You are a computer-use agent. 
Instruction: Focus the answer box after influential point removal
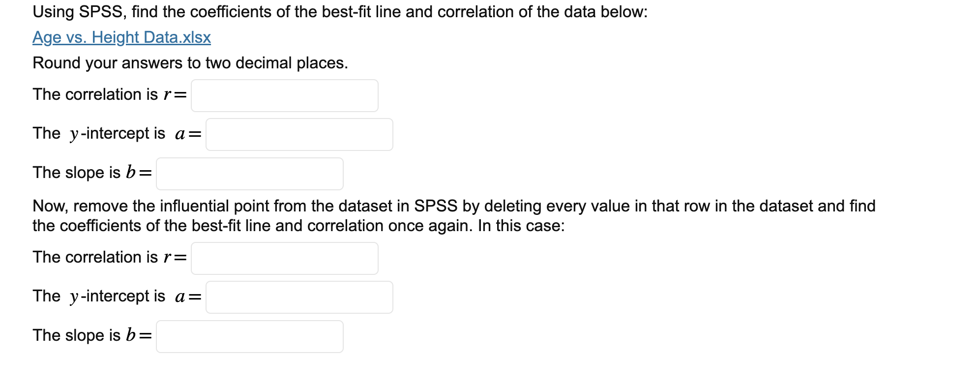point(284,258)
